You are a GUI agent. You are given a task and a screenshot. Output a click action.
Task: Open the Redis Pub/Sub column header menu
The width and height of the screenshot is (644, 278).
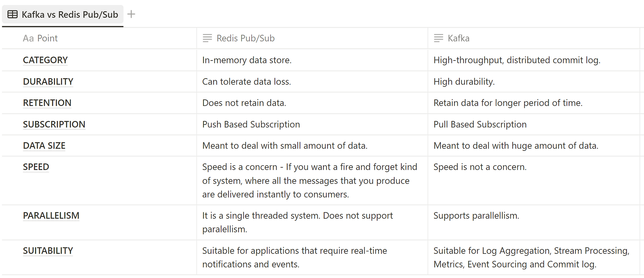312,38
